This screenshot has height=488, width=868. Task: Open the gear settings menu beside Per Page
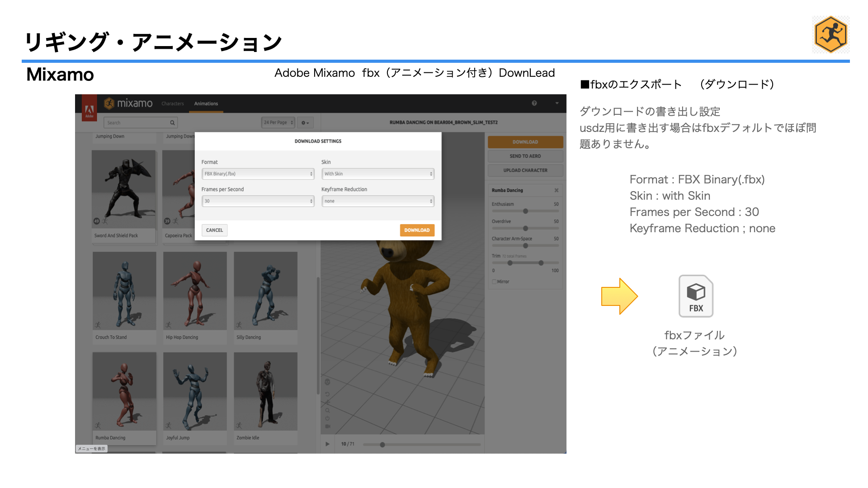[305, 122]
